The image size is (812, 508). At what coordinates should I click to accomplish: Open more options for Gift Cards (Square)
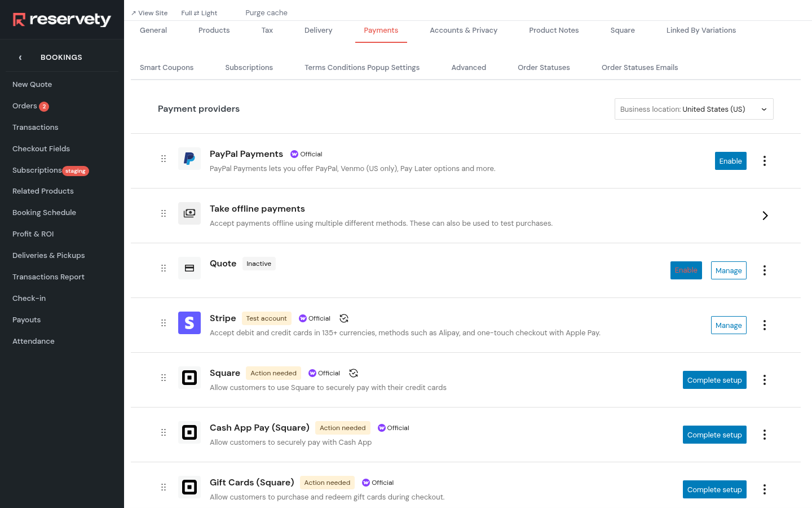pos(765,489)
